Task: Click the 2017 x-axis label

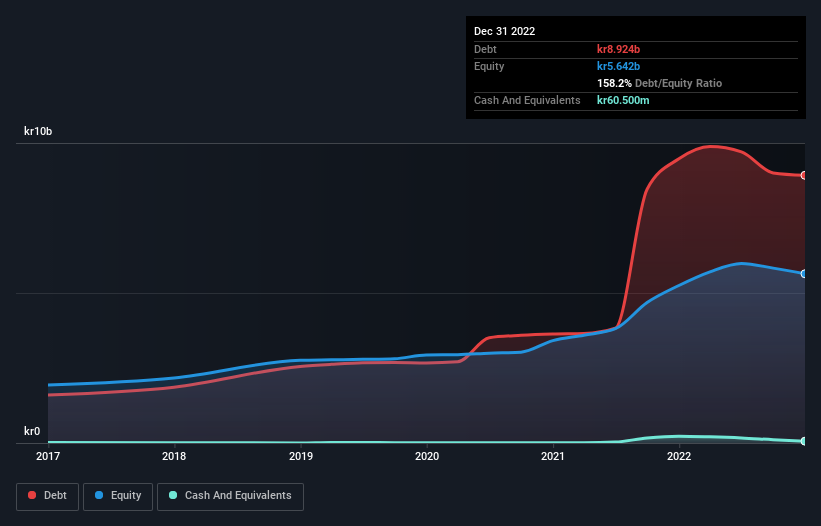Action: pos(48,456)
